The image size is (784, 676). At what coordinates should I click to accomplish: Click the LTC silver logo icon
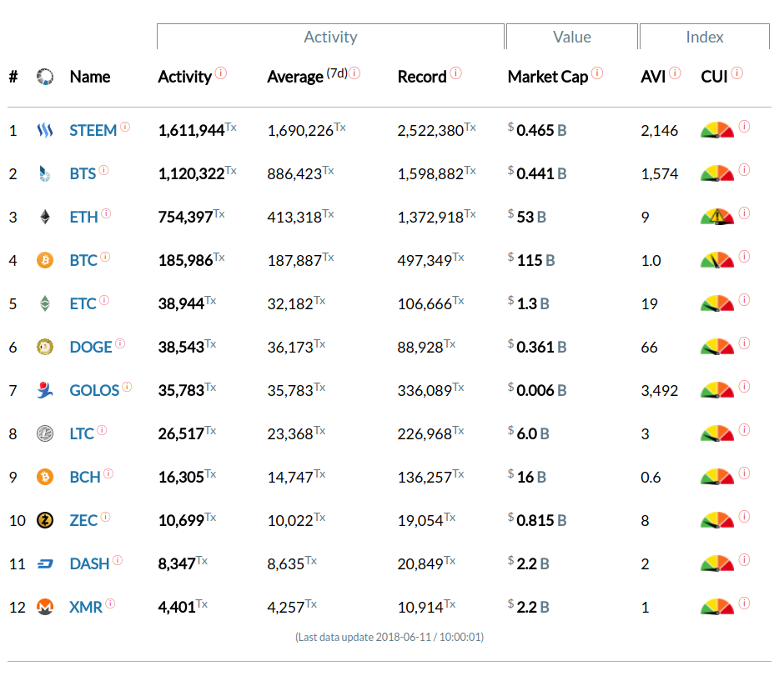click(x=45, y=433)
